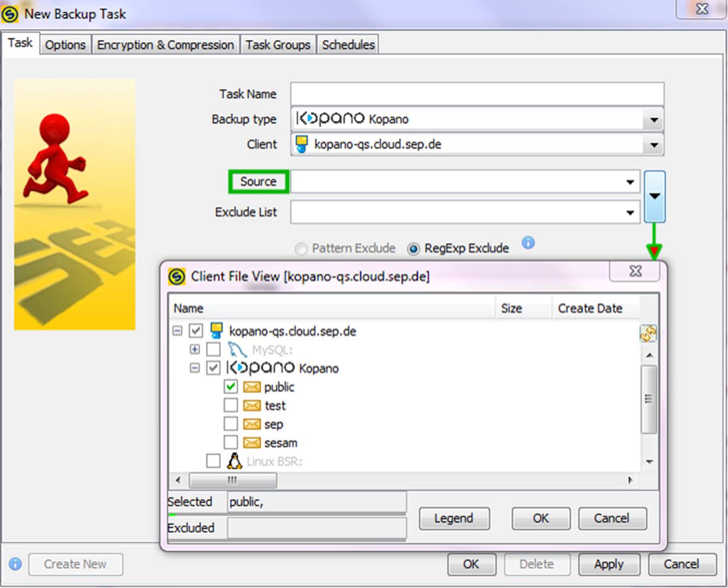Click the Create Date column header

coord(595,308)
